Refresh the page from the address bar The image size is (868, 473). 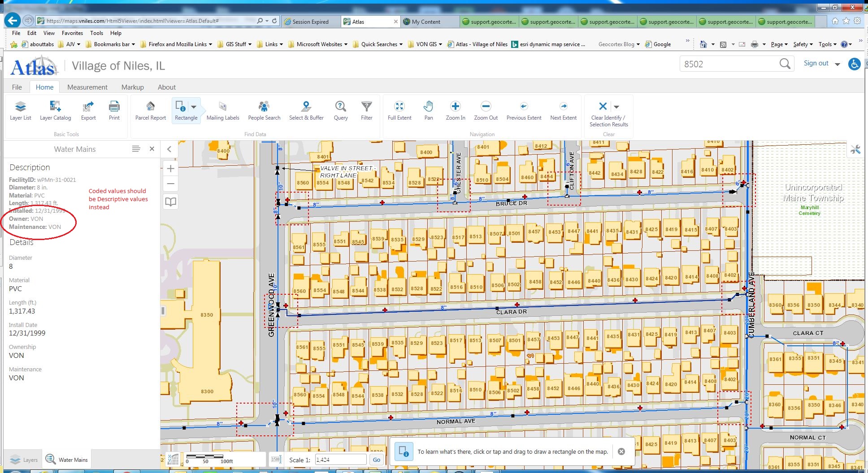pos(274,21)
